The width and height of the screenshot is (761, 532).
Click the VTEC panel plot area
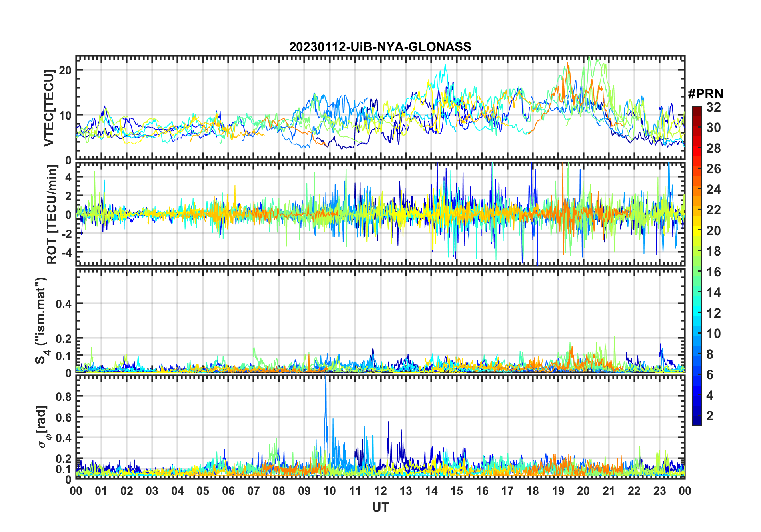(x=380, y=108)
